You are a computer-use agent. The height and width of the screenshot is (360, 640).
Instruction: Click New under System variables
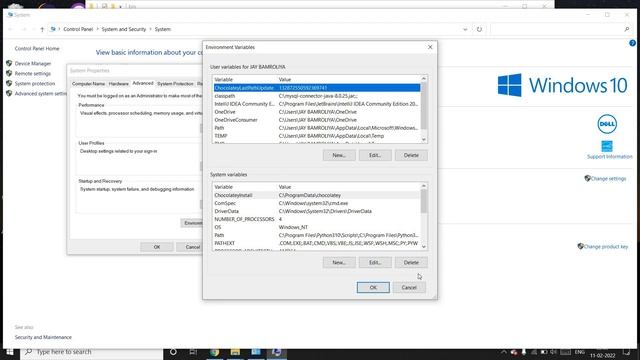click(339, 262)
